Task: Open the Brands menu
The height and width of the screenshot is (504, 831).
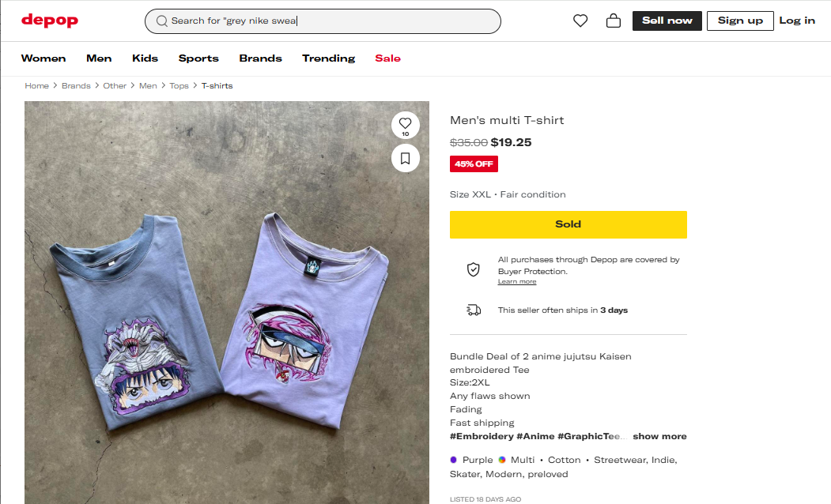Action: (260, 58)
